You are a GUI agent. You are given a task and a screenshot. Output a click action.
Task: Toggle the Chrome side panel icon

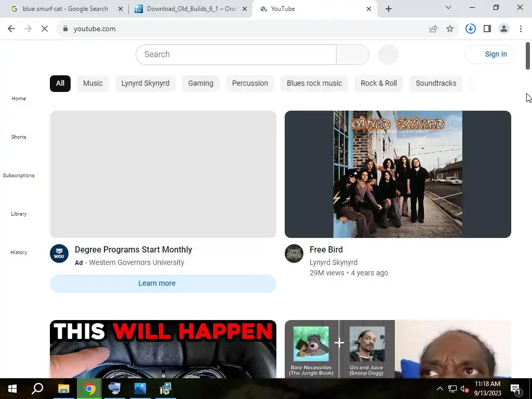click(x=487, y=29)
